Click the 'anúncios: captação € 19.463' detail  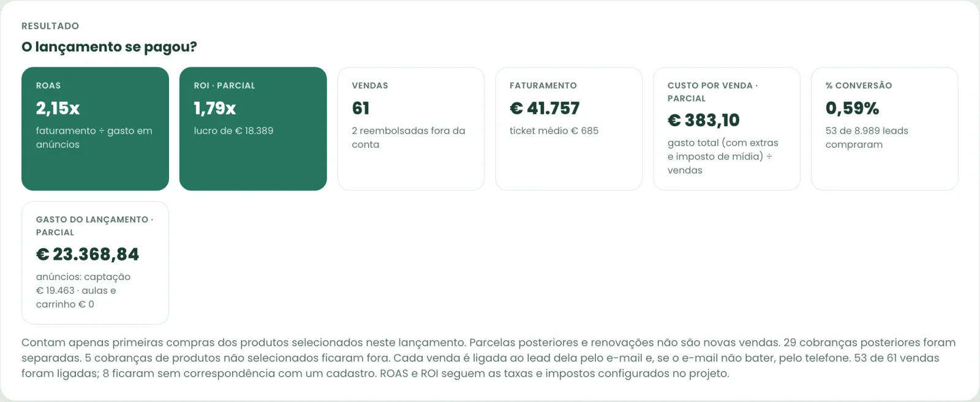tap(83, 284)
